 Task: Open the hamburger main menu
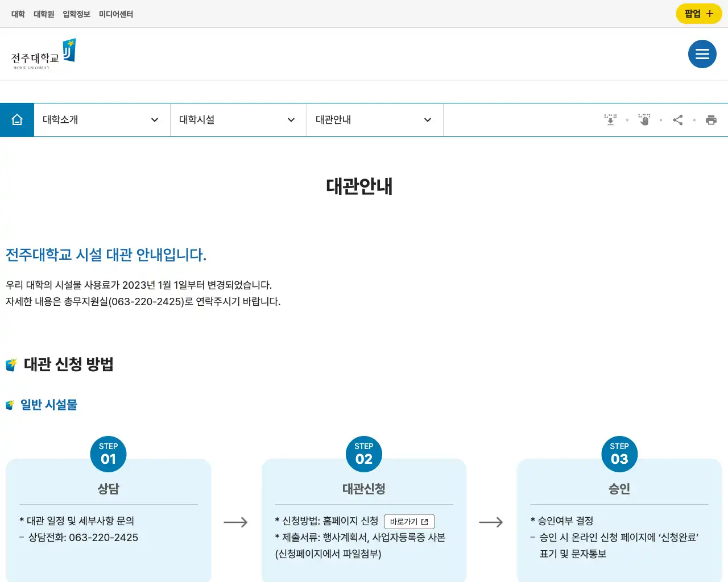(x=702, y=54)
